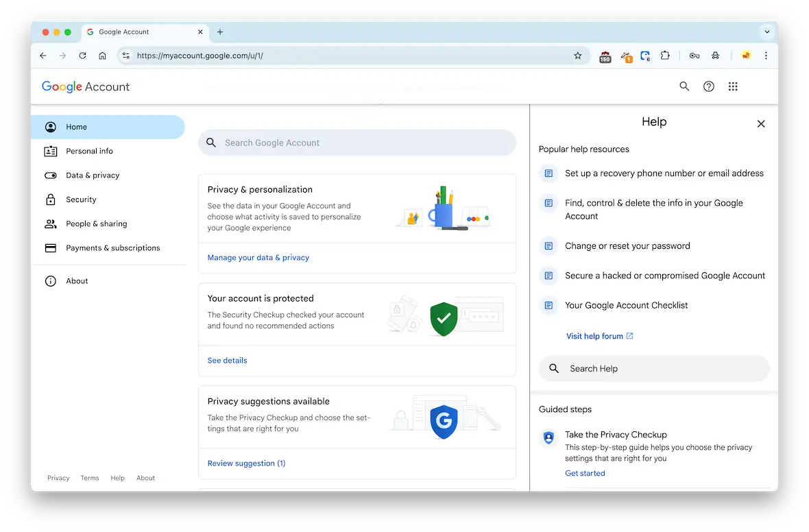This screenshot has width=809, height=532.
Task: Open Payments & subscriptions section
Action: point(108,248)
